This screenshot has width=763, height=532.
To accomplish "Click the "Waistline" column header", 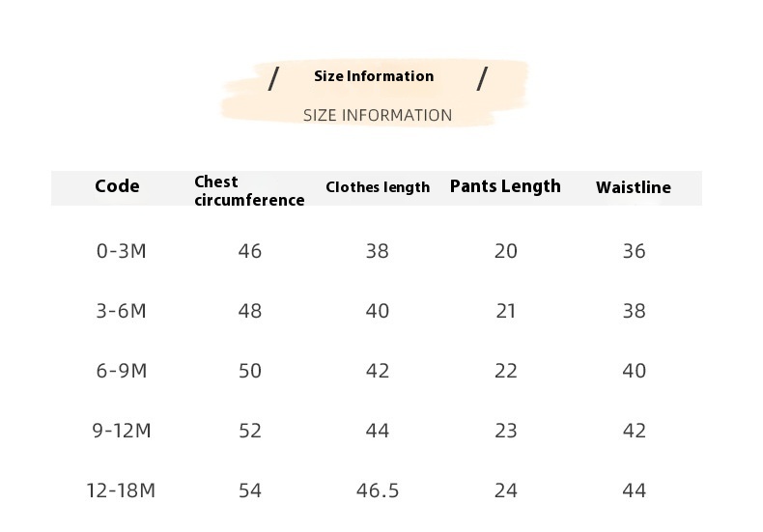I will tap(634, 187).
